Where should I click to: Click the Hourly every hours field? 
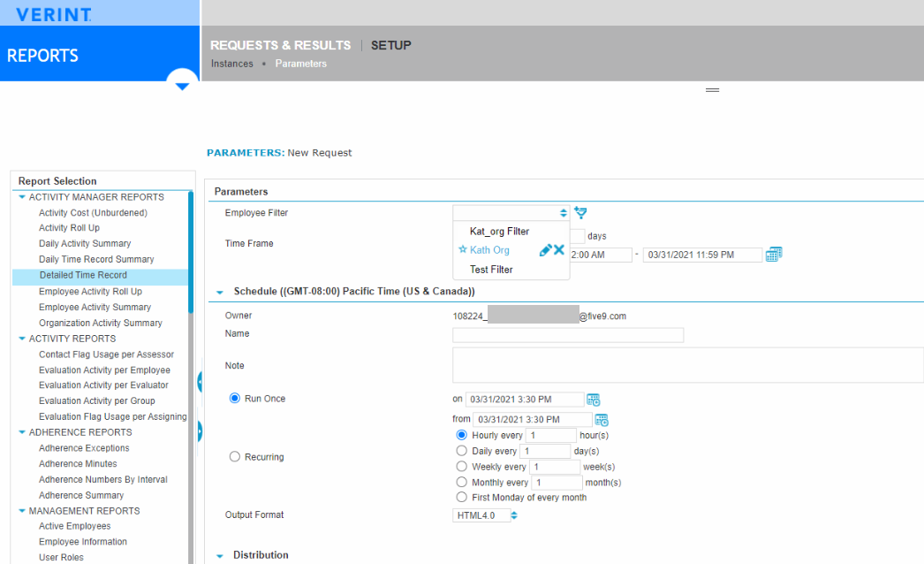click(551, 436)
